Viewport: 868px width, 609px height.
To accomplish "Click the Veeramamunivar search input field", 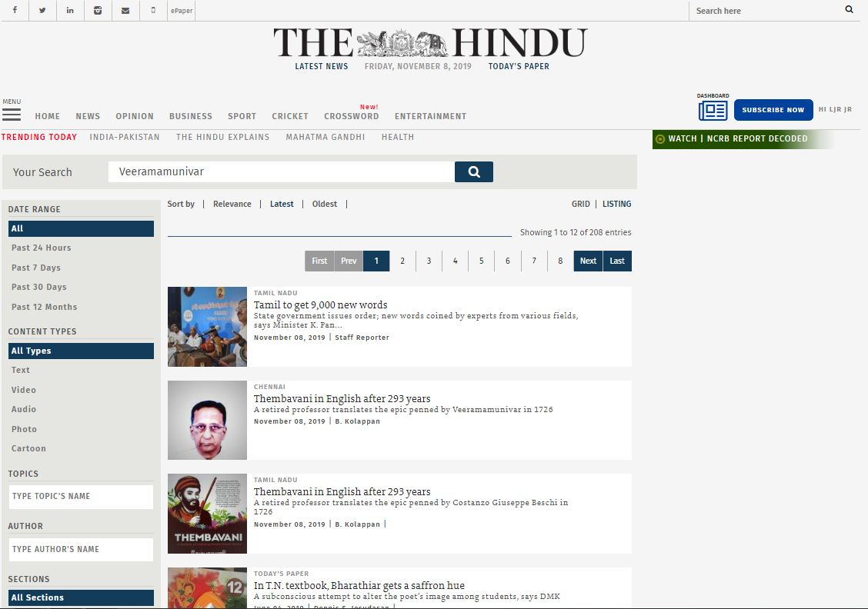I will pyautogui.click(x=281, y=172).
